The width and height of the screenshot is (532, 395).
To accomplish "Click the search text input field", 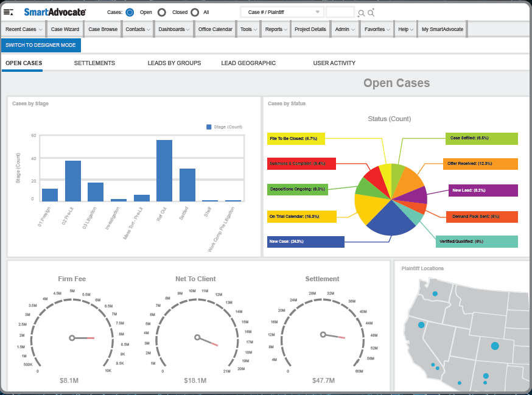I will click(x=340, y=12).
